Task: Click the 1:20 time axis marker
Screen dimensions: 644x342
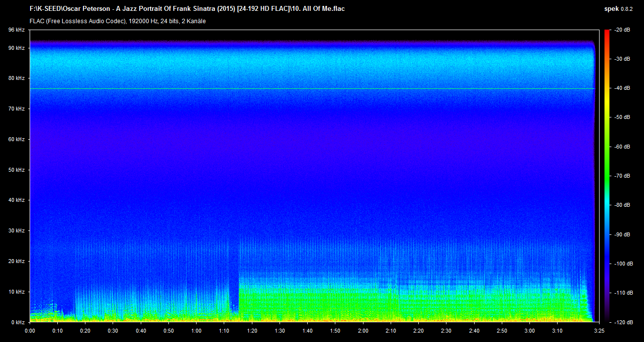Action: (x=252, y=331)
